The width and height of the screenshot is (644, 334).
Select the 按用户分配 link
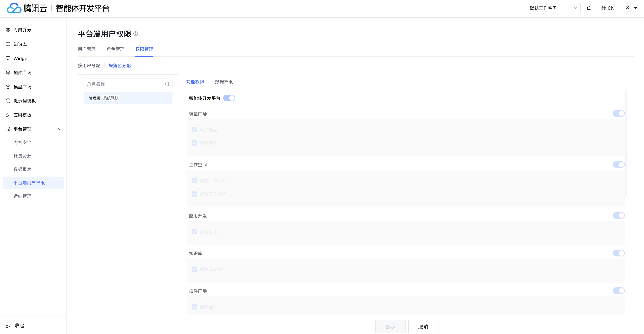[x=89, y=65]
